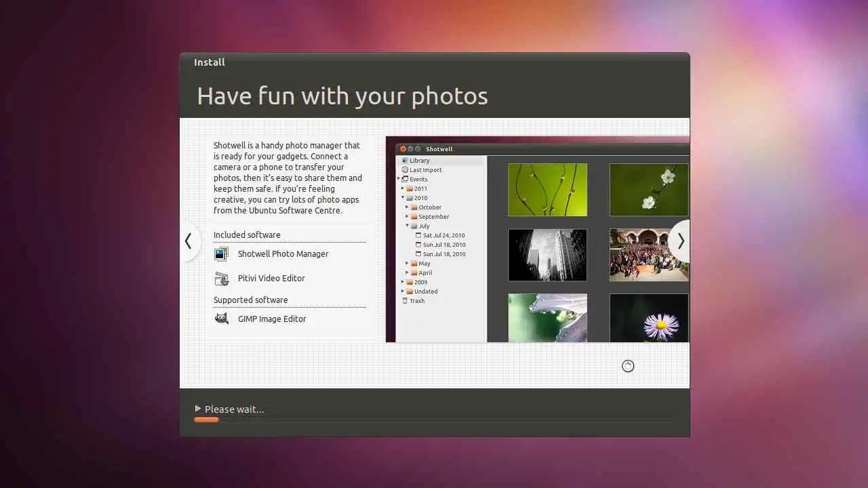Click the Pitivi Video Editor icon
Image resolution: width=868 pixels, height=488 pixels.
click(221, 279)
